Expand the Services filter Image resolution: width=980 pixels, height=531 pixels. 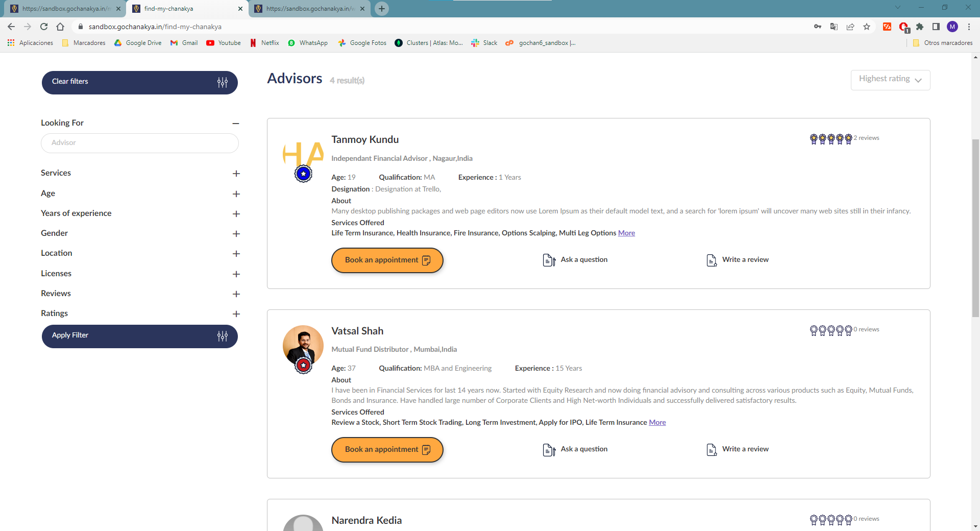236,174
